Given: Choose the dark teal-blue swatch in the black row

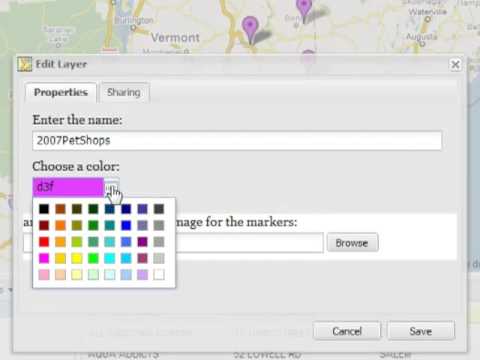Looking at the screenshot, I should (x=110, y=209).
